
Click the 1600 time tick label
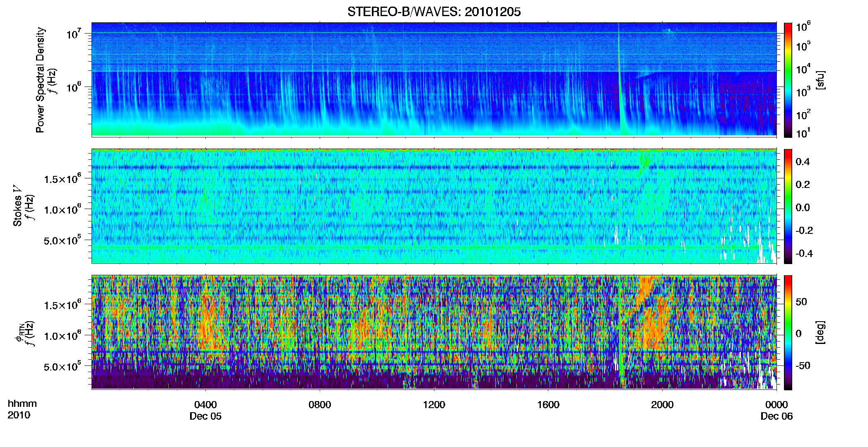[548, 405]
